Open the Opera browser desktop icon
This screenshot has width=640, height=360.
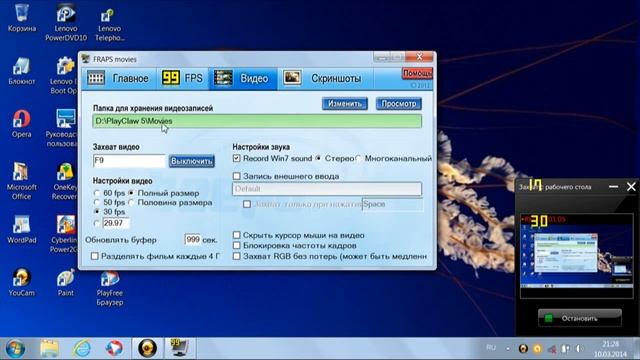tap(22, 124)
